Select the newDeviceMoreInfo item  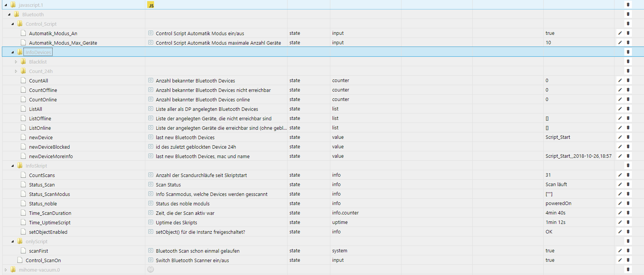tap(51, 156)
